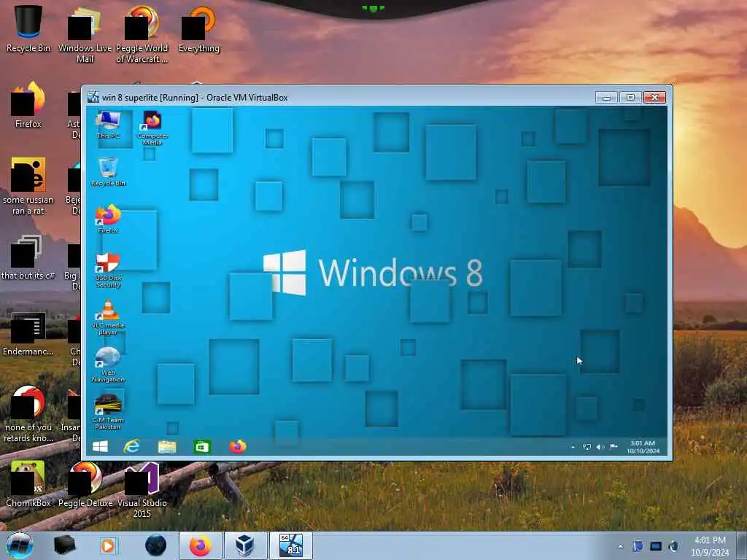Screen dimensions: 747x560
Task: Close the VirtualBox VM window
Action: click(x=654, y=97)
